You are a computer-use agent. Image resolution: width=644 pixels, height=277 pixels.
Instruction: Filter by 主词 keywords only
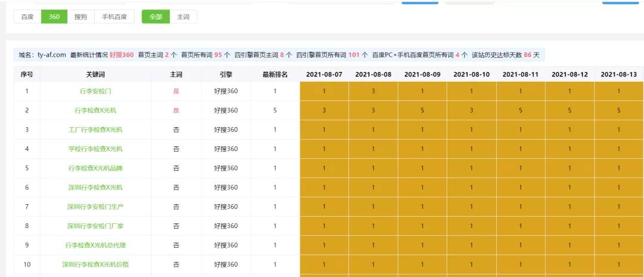click(183, 17)
